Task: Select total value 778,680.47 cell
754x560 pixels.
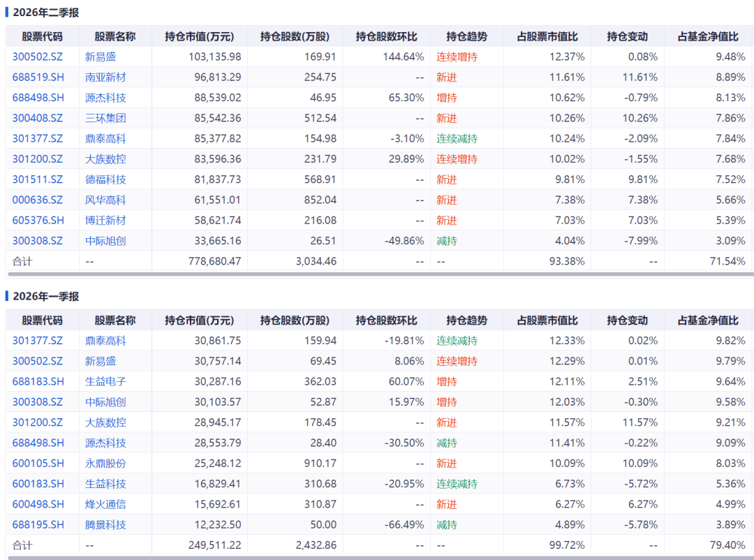Action: 214,261
